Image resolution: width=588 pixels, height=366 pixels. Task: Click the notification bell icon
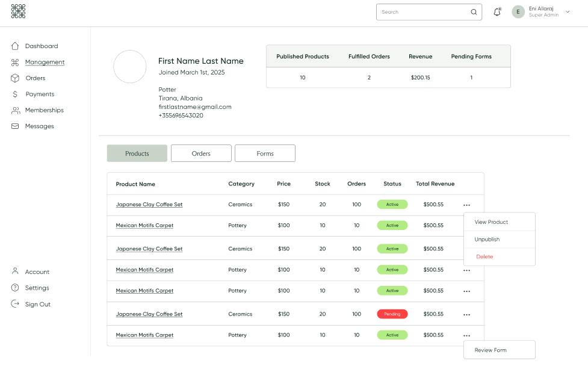click(497, 11)
